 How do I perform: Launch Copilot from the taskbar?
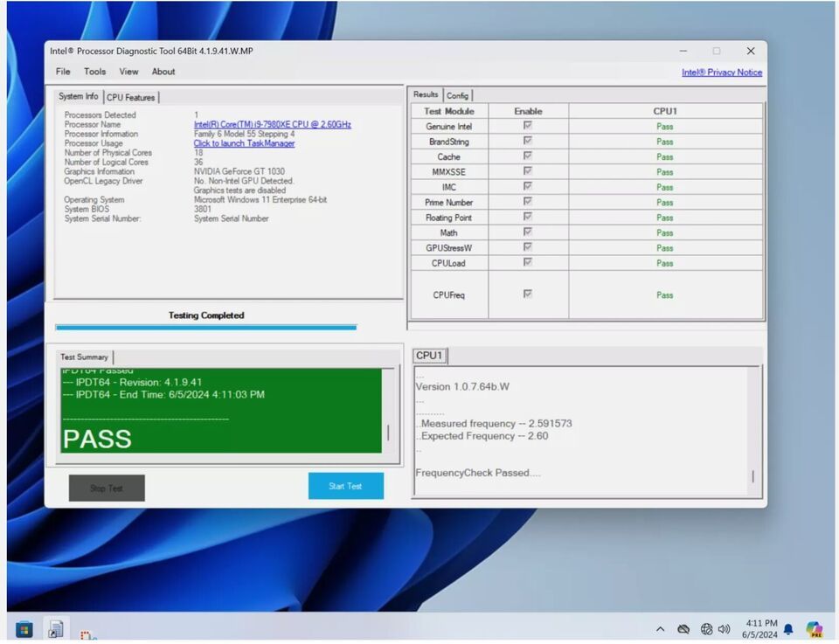pos(814,629)
